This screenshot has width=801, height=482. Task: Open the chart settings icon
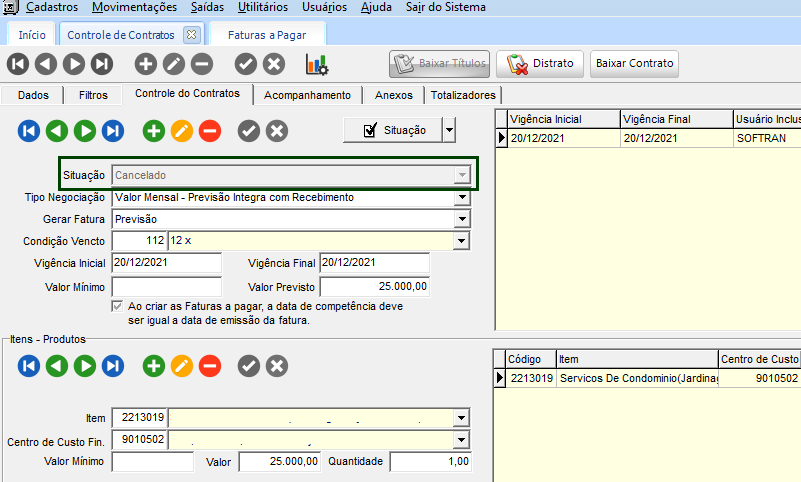(x=317, y=64)
